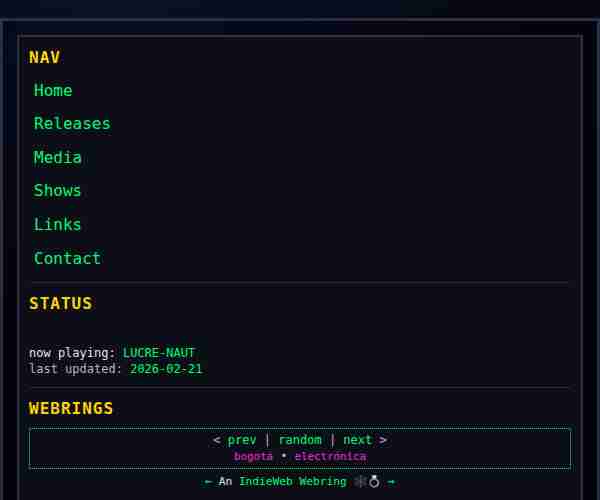Go to the prev webring site

(x=242, y=440)
